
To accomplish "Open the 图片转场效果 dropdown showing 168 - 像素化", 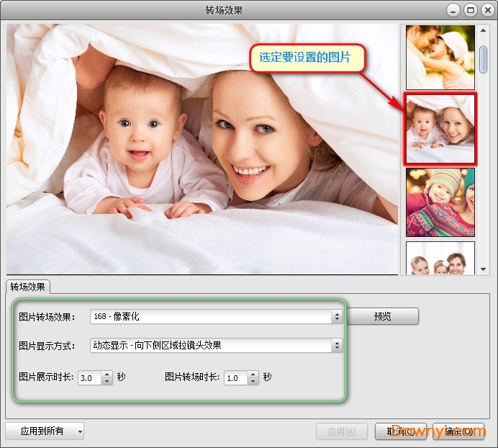I will click(217, 316).
